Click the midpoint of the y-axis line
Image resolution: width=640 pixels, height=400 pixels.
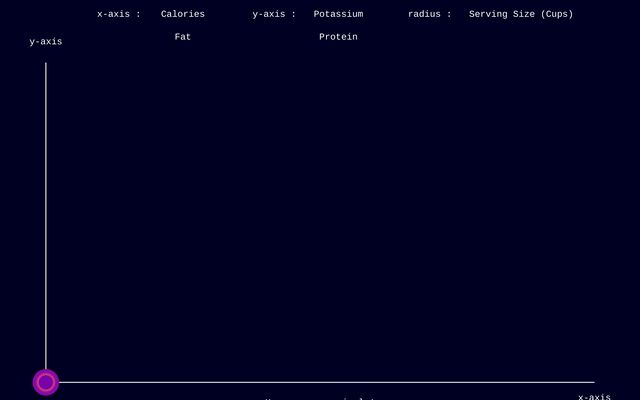pos(46,222)
